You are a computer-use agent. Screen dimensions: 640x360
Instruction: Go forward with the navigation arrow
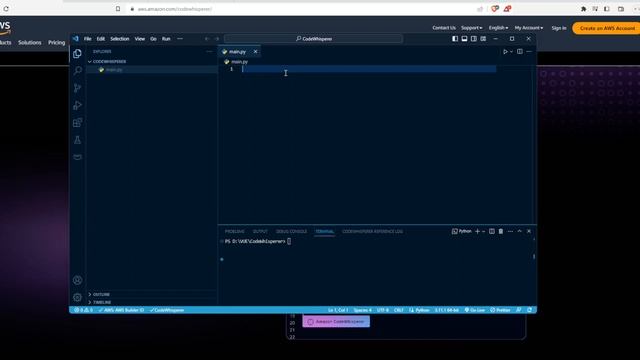[217, 39]
